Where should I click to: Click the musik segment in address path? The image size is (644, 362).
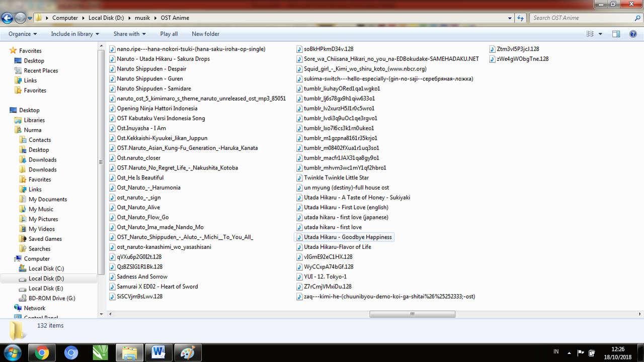click(142, 18)
